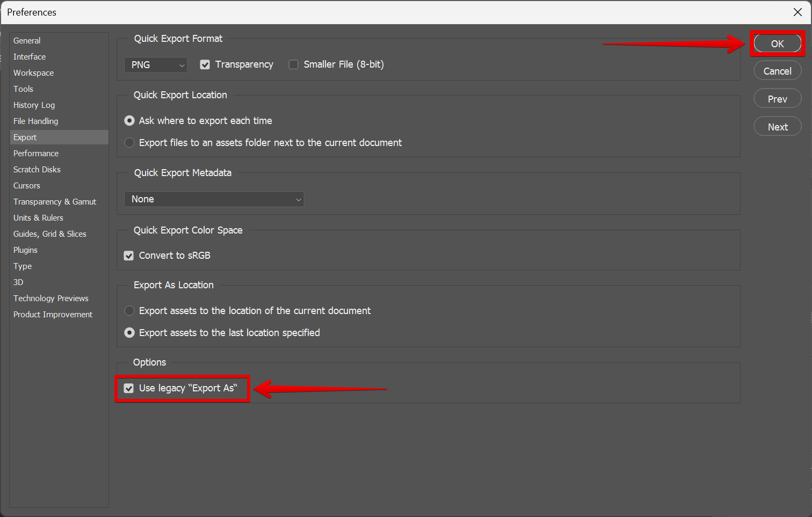Click the Cancel button
The height and width of the screenshot is (517, 812).
coord(777,71)
